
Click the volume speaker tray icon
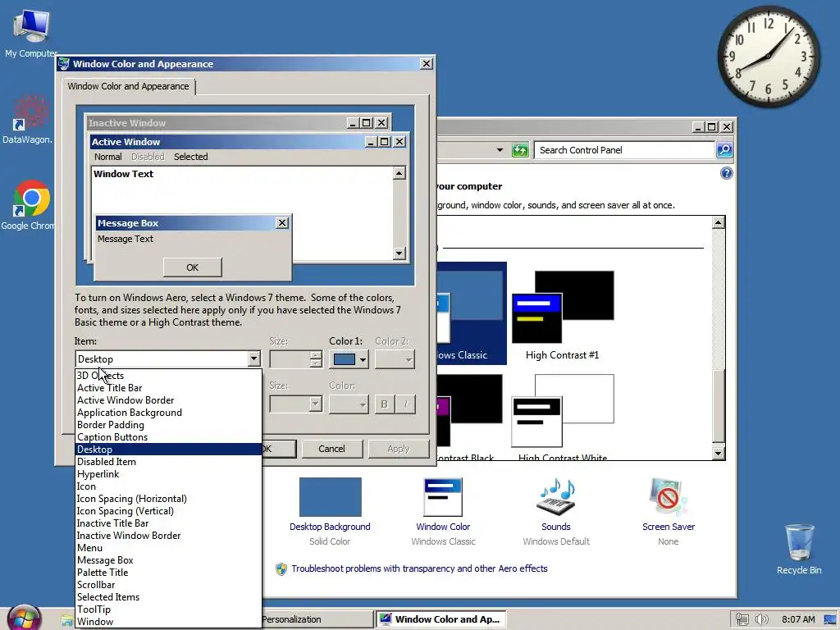tap(761, 619)
